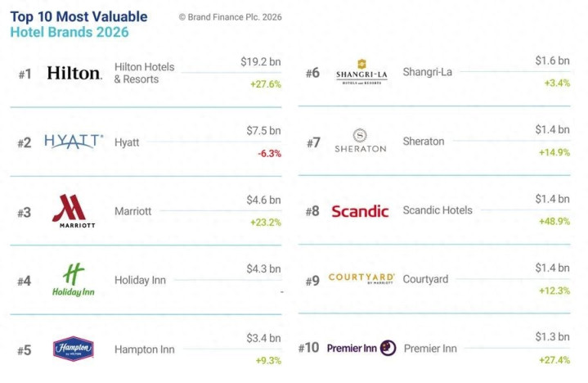Select the Premier Inn brand name text
The image size is (588, 383).
tap(430, 349)
